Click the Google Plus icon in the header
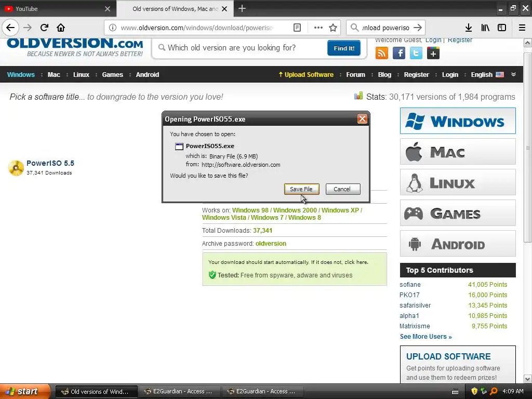 click(x=433, y=53)
